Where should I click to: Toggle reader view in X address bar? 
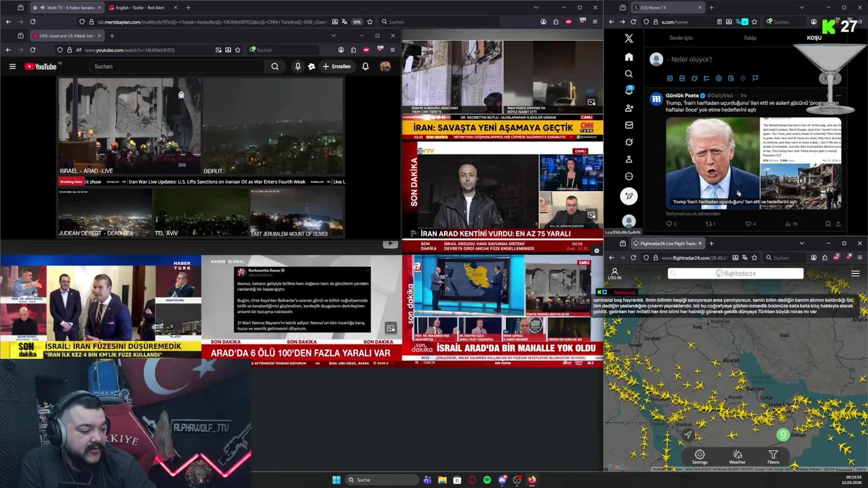tap(720, 22)
